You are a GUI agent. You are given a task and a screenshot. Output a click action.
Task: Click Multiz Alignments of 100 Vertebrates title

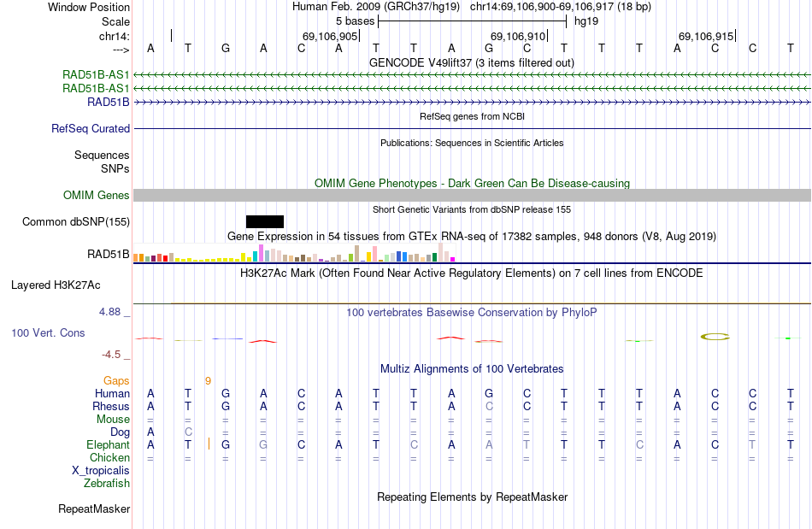pyautogui.click(x=472, y=368)
